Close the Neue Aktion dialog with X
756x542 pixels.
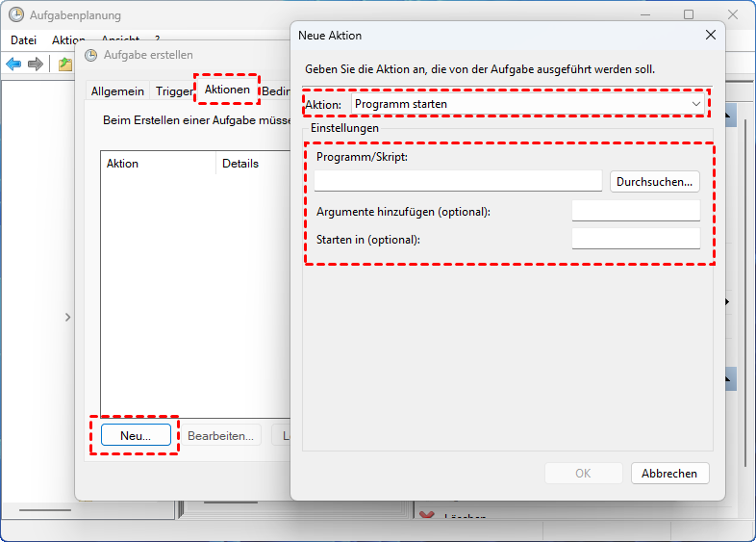pyautogui.click(x=711, y=36)
